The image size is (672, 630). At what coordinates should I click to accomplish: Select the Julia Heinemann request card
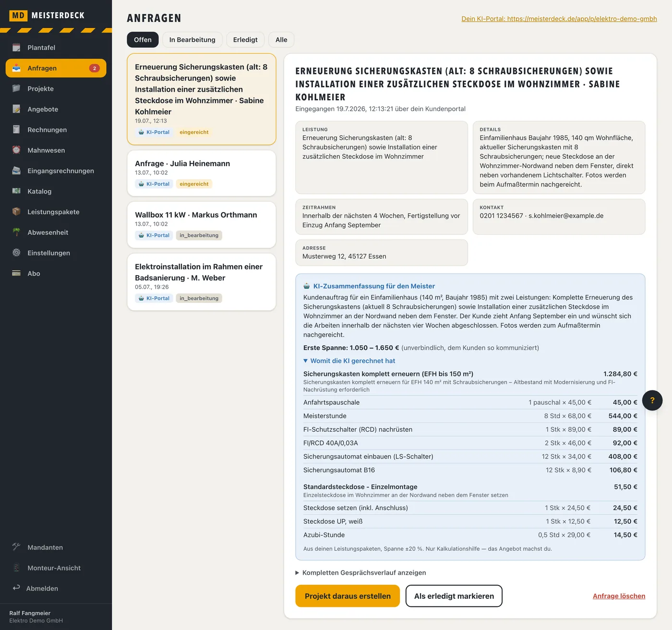202,173
